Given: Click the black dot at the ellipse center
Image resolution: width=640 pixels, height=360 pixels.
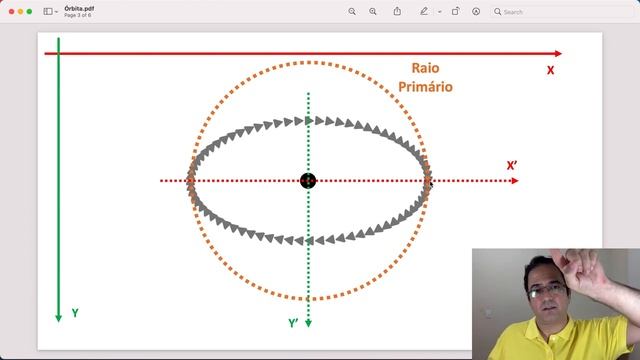Looking at the screenshot, I should click(x=308, y=180).
